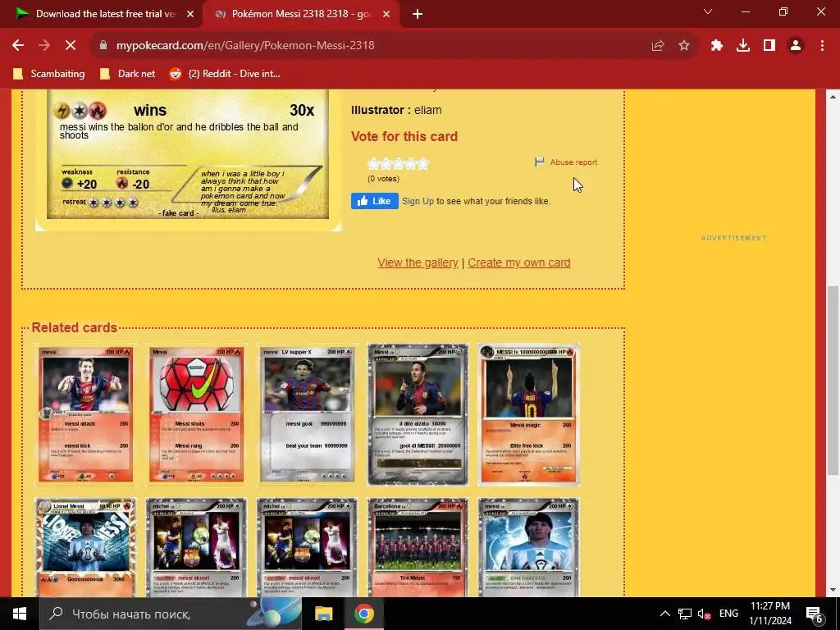Show hidden tray icons chevron
840x630 pixels.
(x=664, y=614)
